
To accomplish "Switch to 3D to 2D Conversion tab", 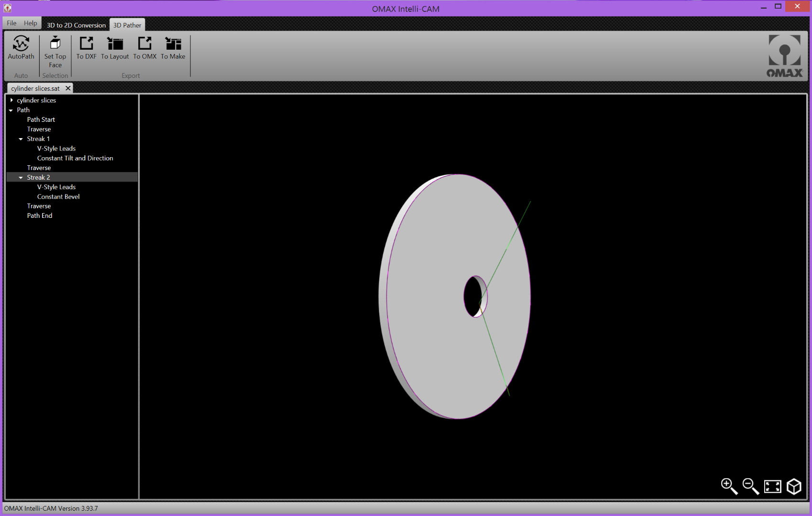I will (76, 25).
